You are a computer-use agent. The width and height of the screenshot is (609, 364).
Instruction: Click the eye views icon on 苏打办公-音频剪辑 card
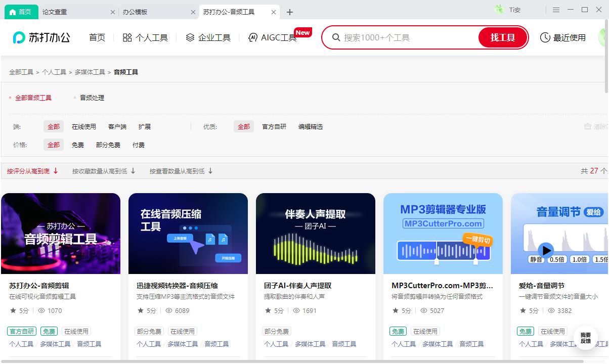pyautogui.click(x=41, y=310)
